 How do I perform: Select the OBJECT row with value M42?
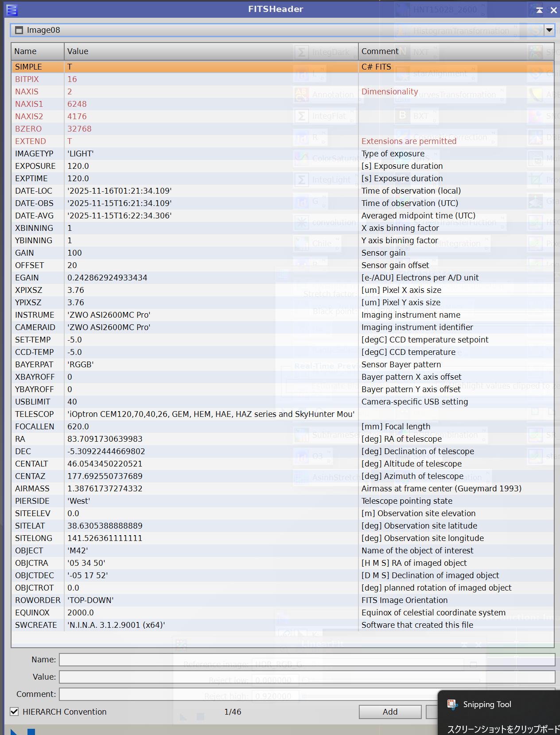177,551
